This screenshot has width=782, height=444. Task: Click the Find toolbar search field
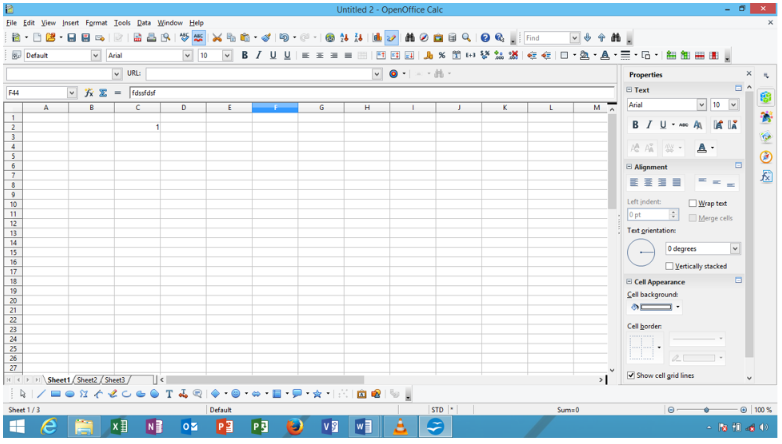[x=547, y=38]
